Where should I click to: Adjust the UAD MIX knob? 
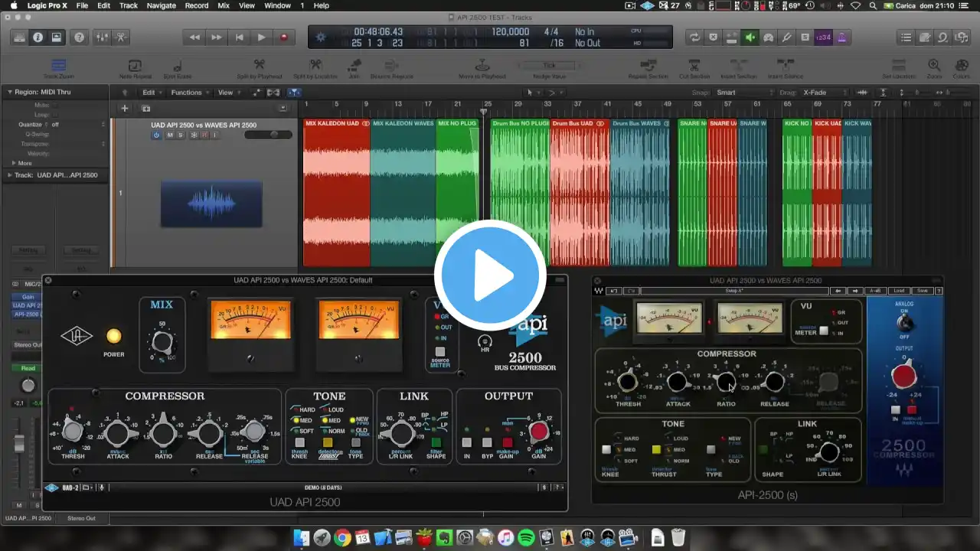162,341
